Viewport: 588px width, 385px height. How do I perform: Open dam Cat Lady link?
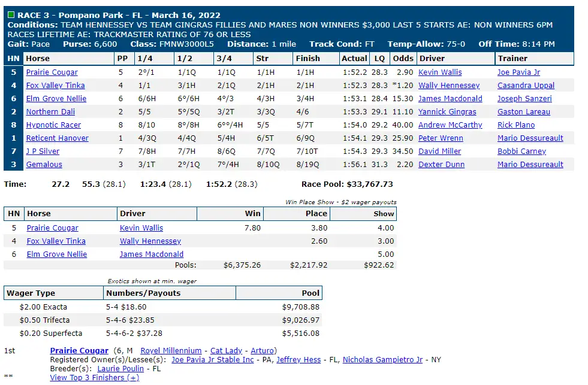coord(226,350)
